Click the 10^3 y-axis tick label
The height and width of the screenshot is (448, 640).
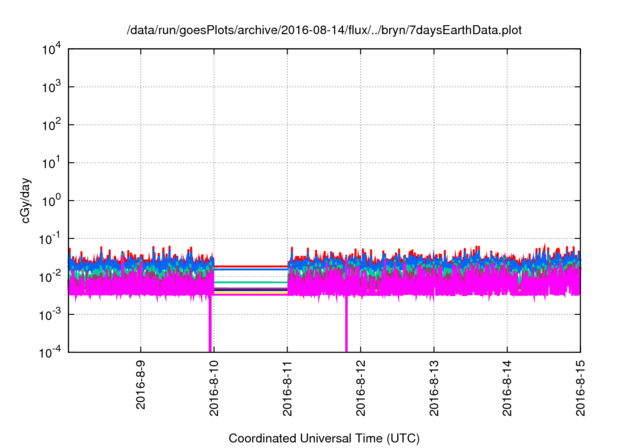(51, 87)
